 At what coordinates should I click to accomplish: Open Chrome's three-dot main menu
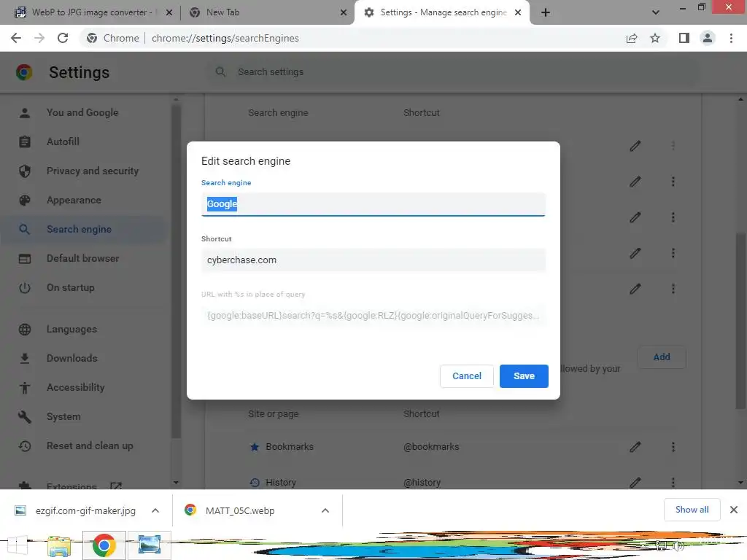731,38
